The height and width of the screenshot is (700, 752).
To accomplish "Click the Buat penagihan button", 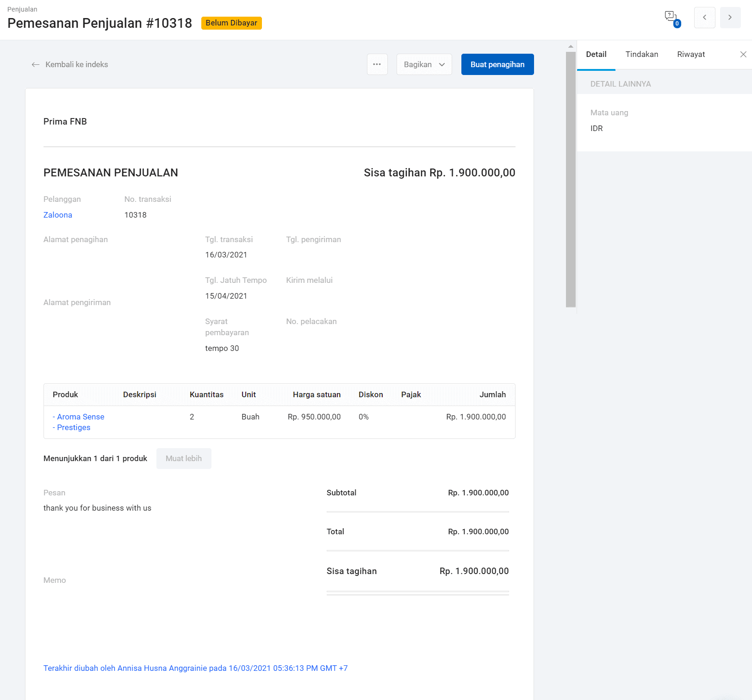I will click(497, 64).
